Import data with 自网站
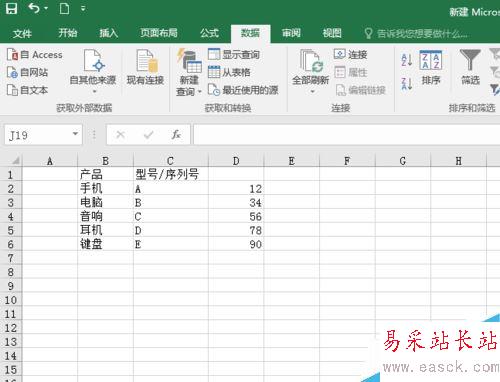 (28, 72)
